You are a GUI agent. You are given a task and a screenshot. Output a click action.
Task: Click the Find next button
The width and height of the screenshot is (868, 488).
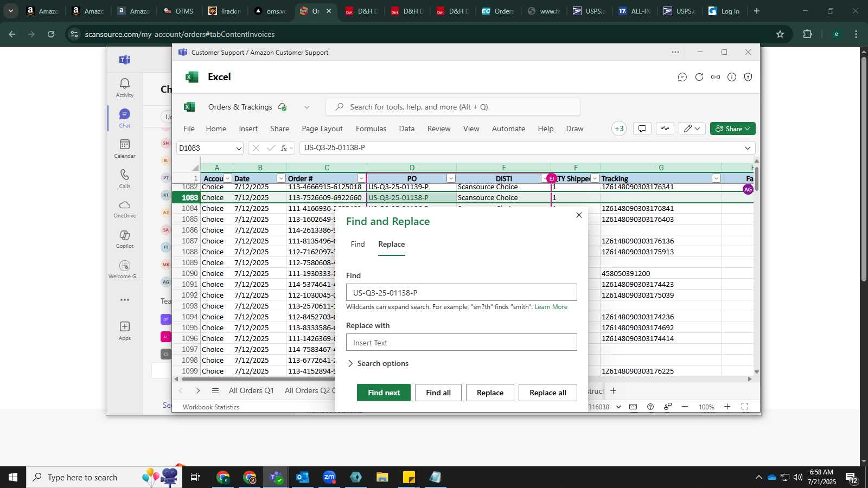pyautogui.click(x=384, y=393)
